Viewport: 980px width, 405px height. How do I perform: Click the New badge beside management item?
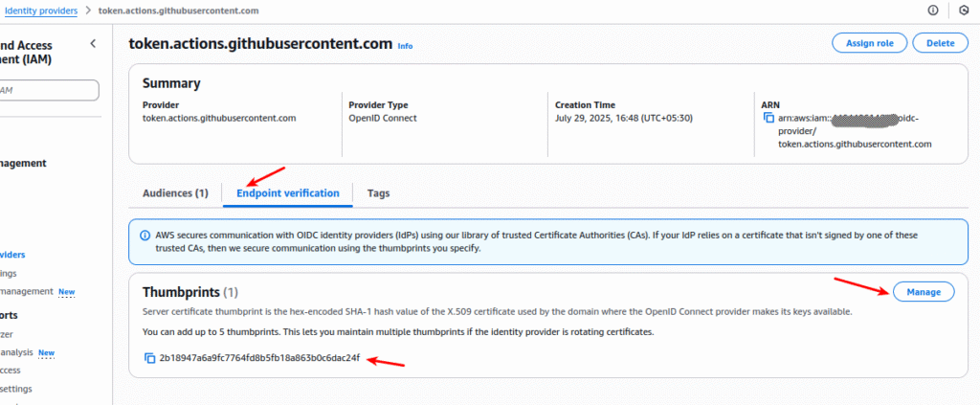point(66,291)
